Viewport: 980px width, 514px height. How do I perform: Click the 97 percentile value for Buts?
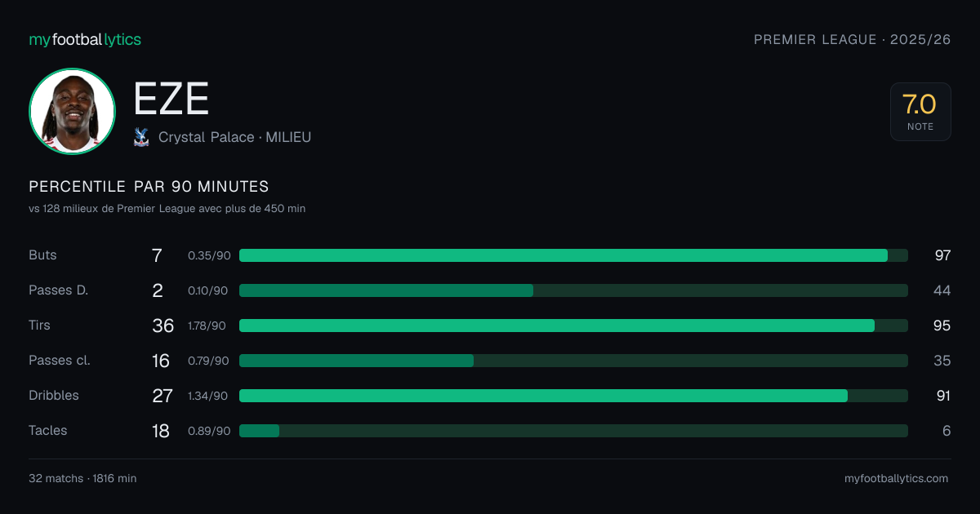(942, 255)
